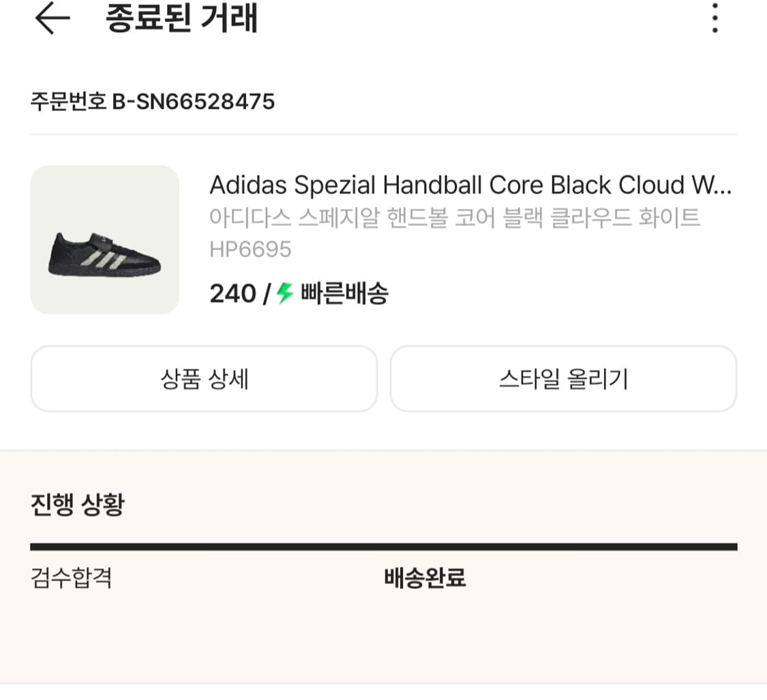Screen dimensions: 767x700
Task: Tap 스타일 올리기 to upload a style
Action: coord(564,379)
